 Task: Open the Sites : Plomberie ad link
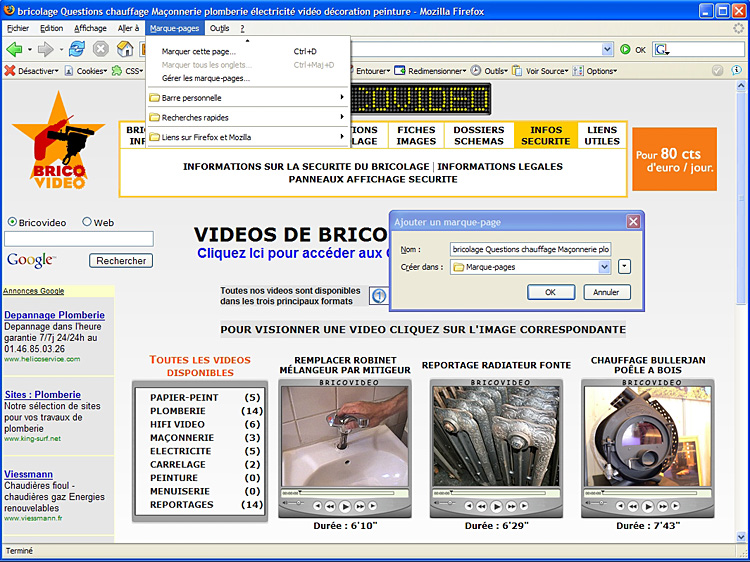tap(43, 395)
